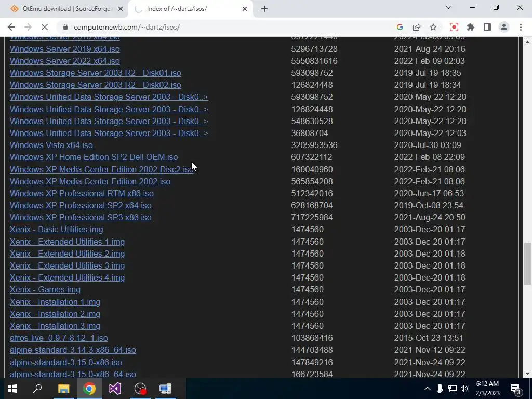Screen dimensions: 532x399
Task: Download Windows Server 2022 x64.iso
Action: pos(64,61)
